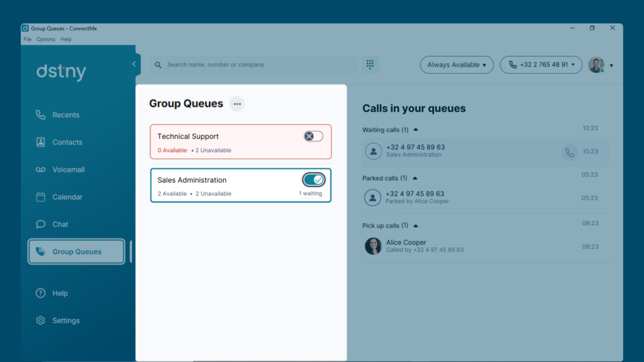Open the Settings gear in sidebar
This screenshot has width=644, height=362.
point(40,321)
